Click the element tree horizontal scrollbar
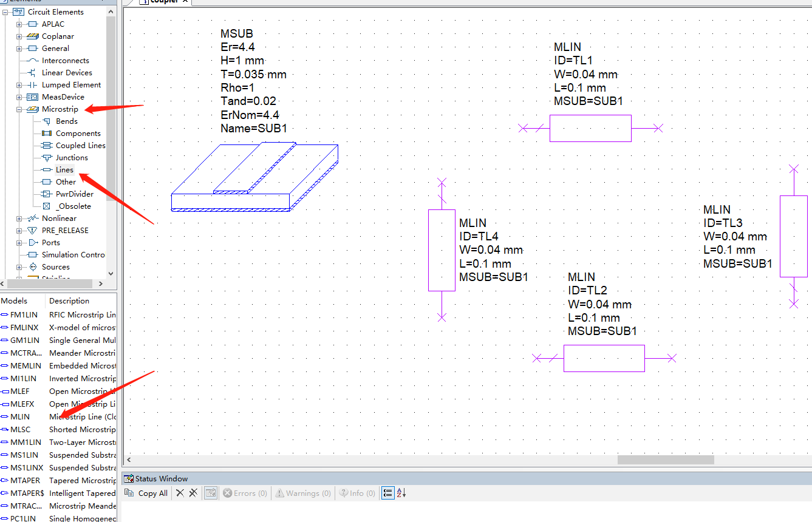This screenshot has height=522, width=812. pos(49,283)
